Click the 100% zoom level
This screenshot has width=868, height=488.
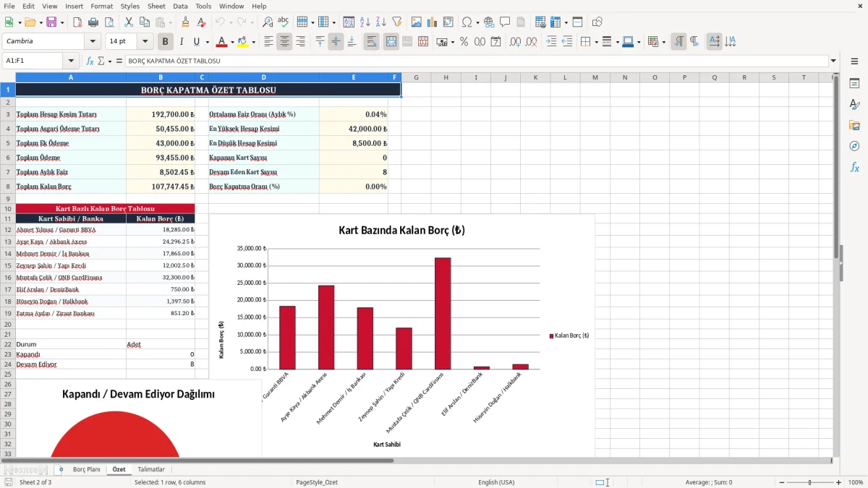click(856, 482)
